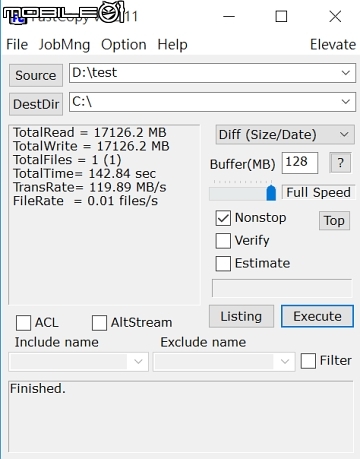
Task: Open the Diff (Size/Date) mode dropdown
Action: pos(285,135)
